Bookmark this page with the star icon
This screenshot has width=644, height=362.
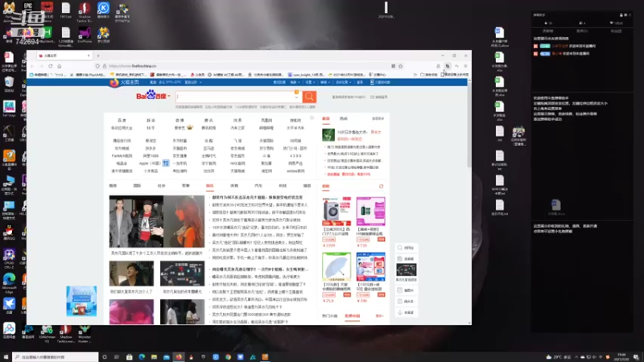[400, 66]
